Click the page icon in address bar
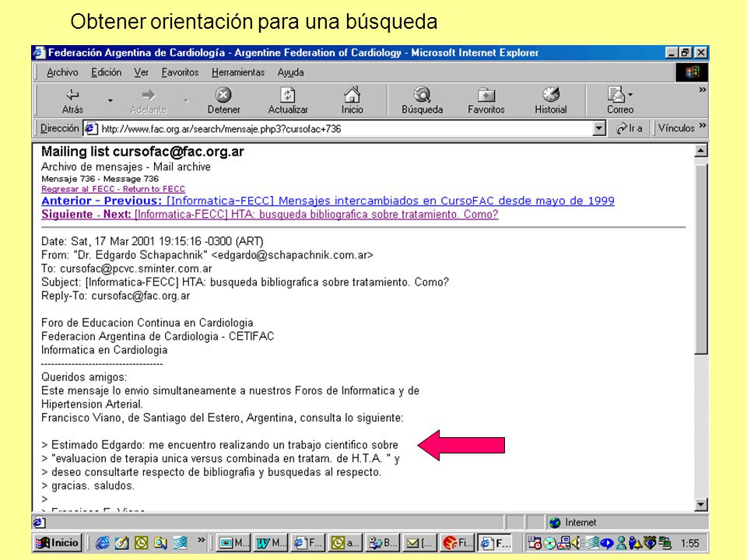This screenshot has height=560, width=747. (x=90, y=128)
